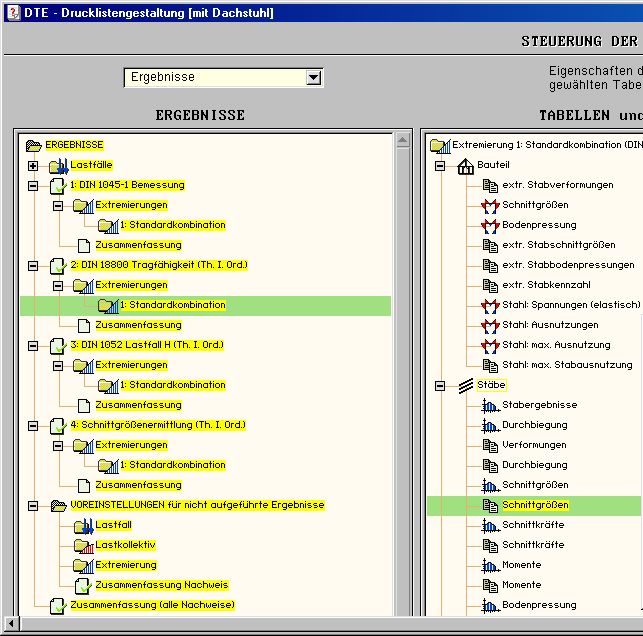Click the Lastfälle load case icon
The width and height of the screenshot is (643, 636).
[58, 165]
